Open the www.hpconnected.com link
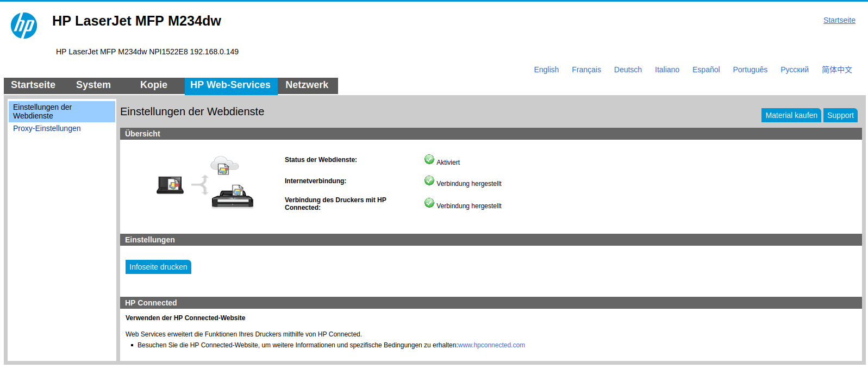This screenshot has width=868, height=368. coord(491,345)
